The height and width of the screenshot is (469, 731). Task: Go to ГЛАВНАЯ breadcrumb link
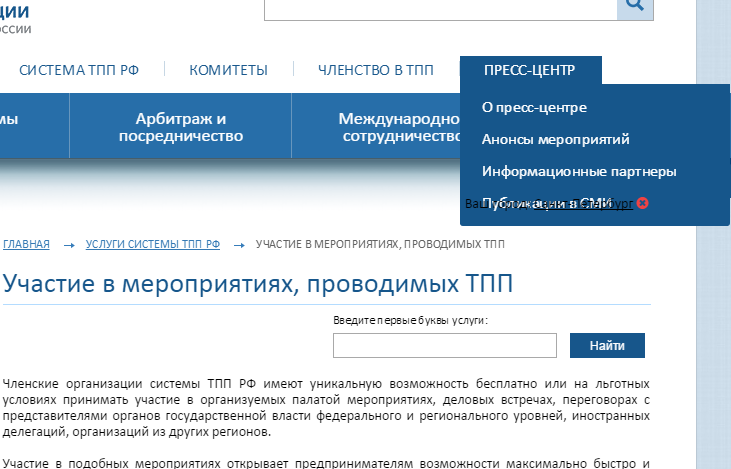pos(26,244)
